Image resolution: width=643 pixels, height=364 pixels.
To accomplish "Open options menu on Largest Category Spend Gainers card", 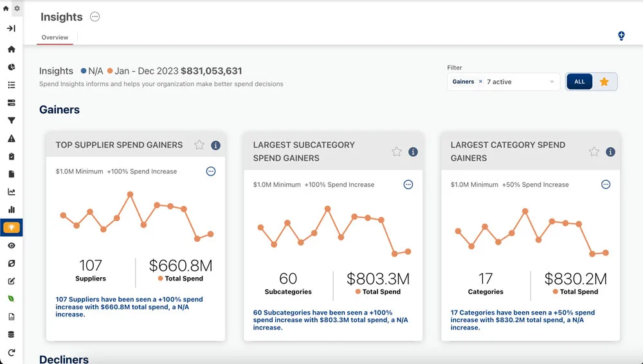I will pyautogui.click(x=606, y=185).
